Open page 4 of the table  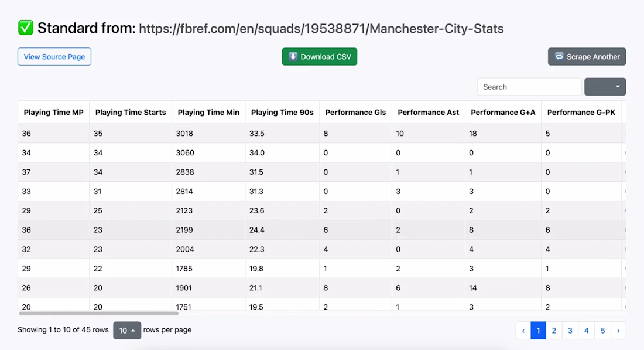pyautogui.click(x=587, y=331)
